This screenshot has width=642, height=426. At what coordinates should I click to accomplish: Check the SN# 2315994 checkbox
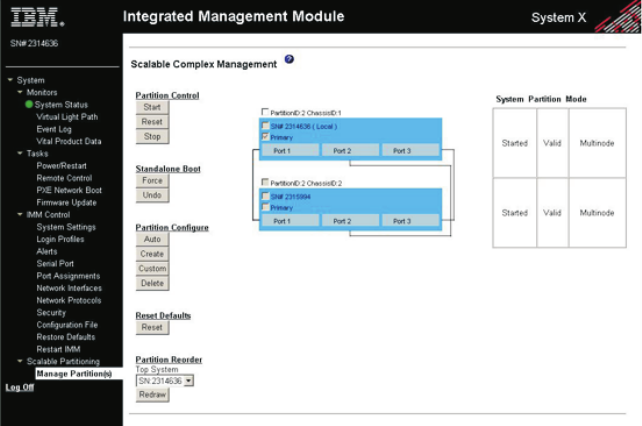265,196
